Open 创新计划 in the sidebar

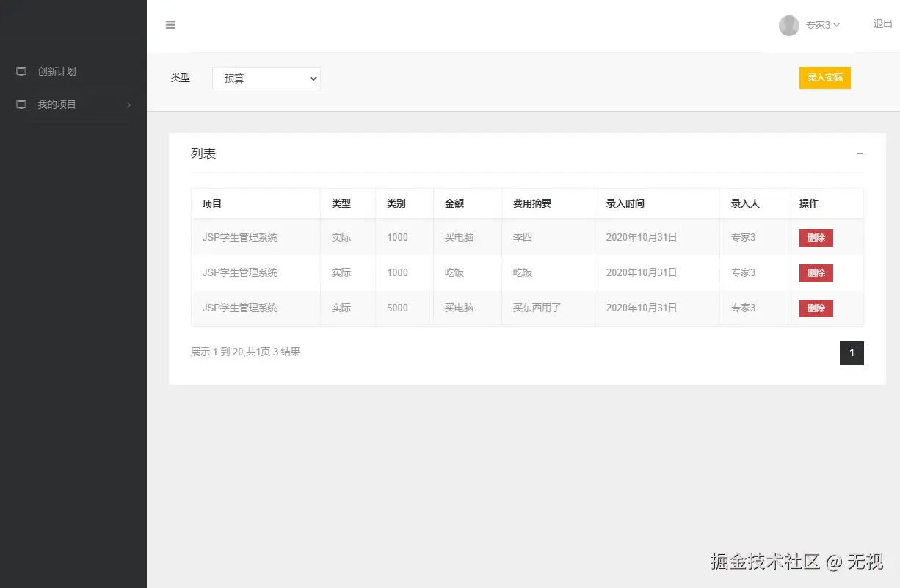(57, 71)
